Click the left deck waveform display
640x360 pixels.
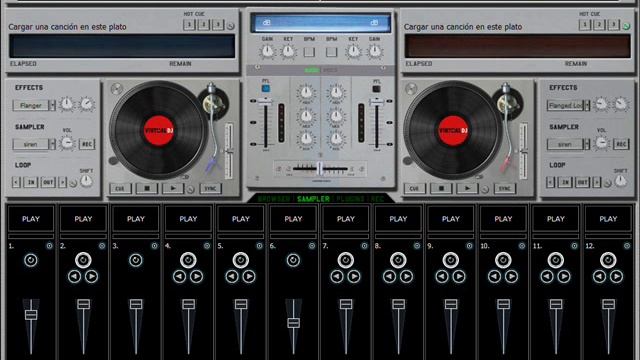(122, 46)
